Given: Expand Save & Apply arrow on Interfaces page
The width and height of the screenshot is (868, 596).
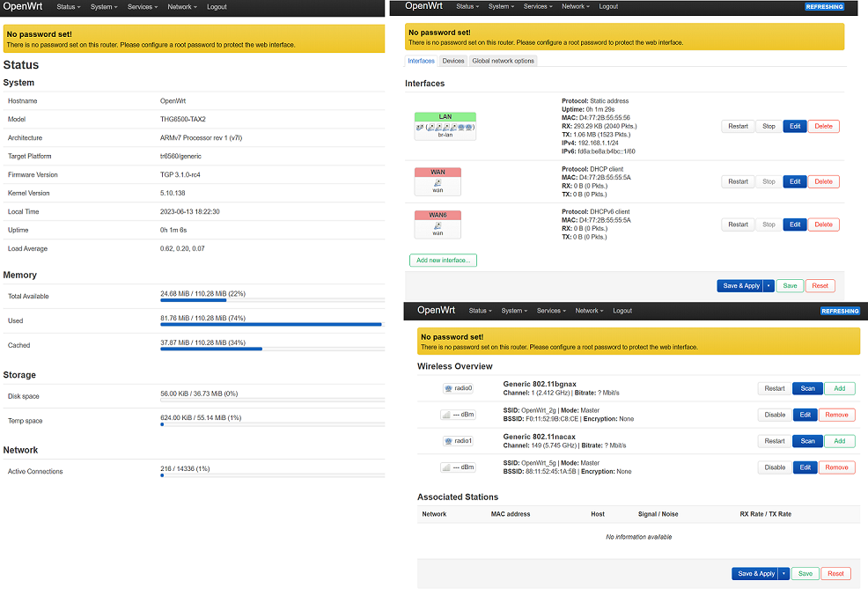Looking at the screenshot, I should coord(769,285).
